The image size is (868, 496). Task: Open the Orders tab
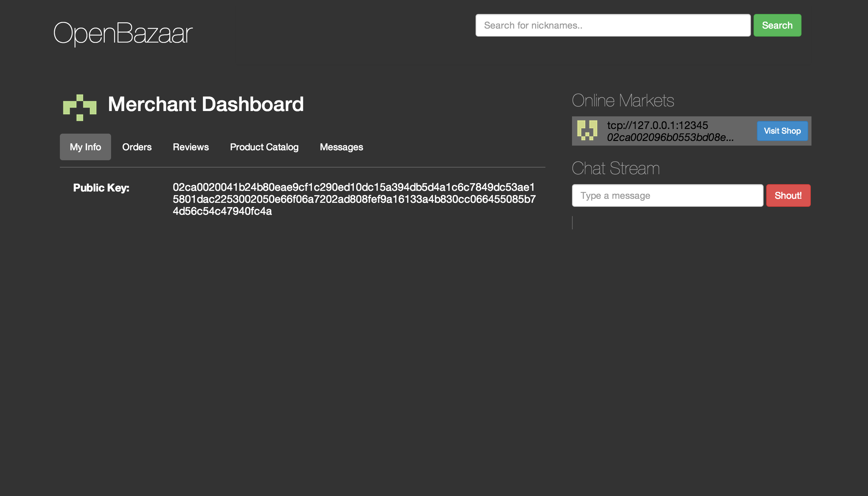pos(137,147)
